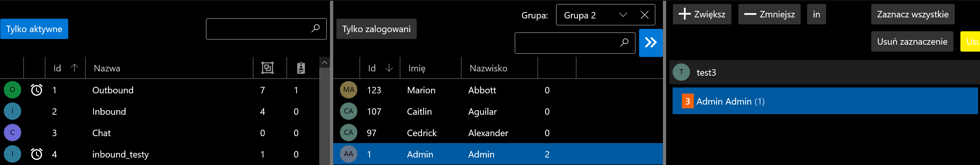Sort agents by Nazwisko column
This screenshot has width=980, height=165.
[488, 68]
